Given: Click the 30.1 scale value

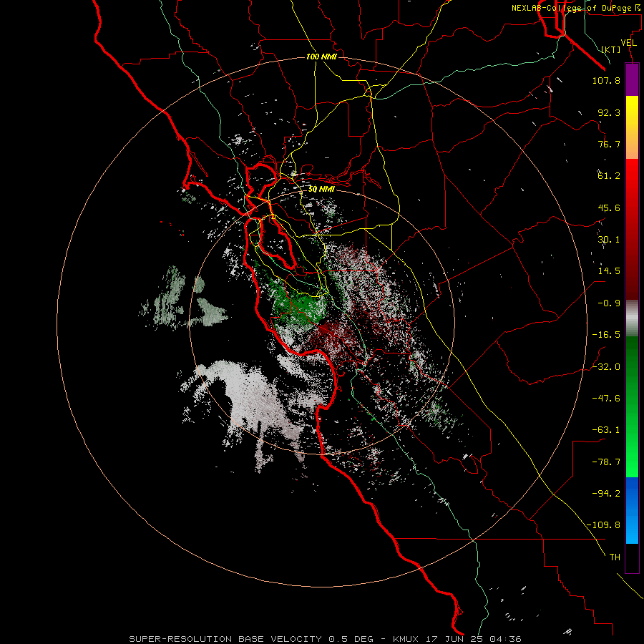Looking at the screenshot, I should (x=609, y=240).
